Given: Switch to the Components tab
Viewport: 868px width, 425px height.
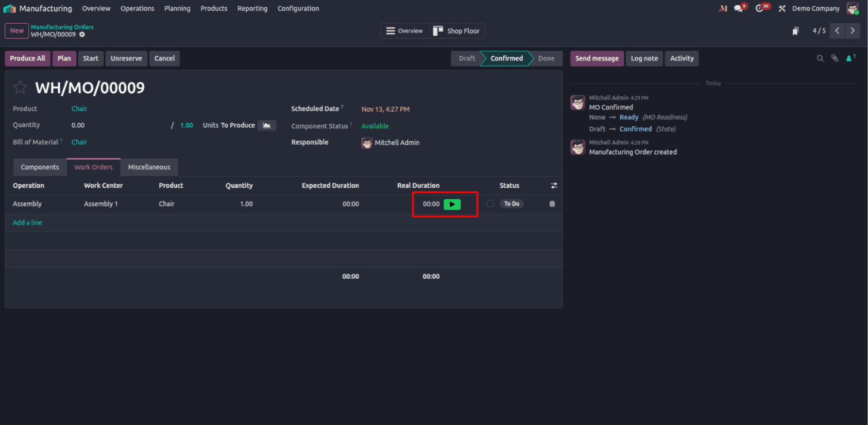Looking at the screenshot, I should coord(39,167).
